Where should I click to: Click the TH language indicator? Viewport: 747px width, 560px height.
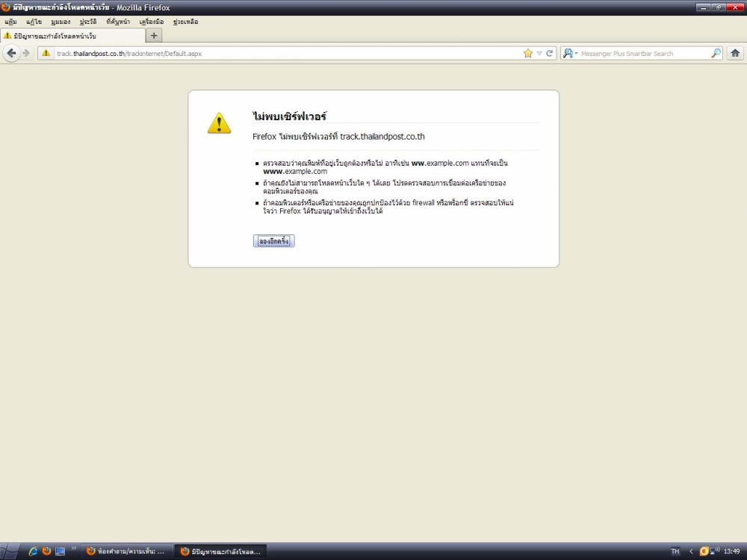pyautogui.click(x=675, y=552)
